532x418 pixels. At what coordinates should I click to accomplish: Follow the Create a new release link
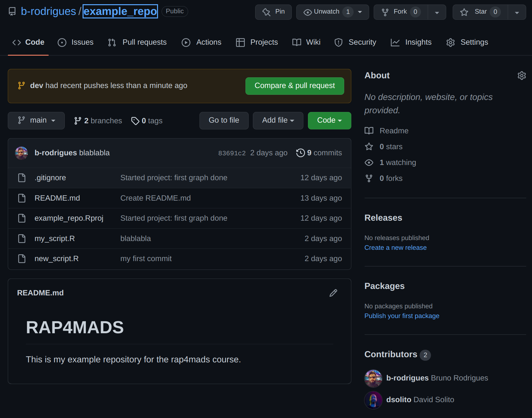click(x=395, y=247)
